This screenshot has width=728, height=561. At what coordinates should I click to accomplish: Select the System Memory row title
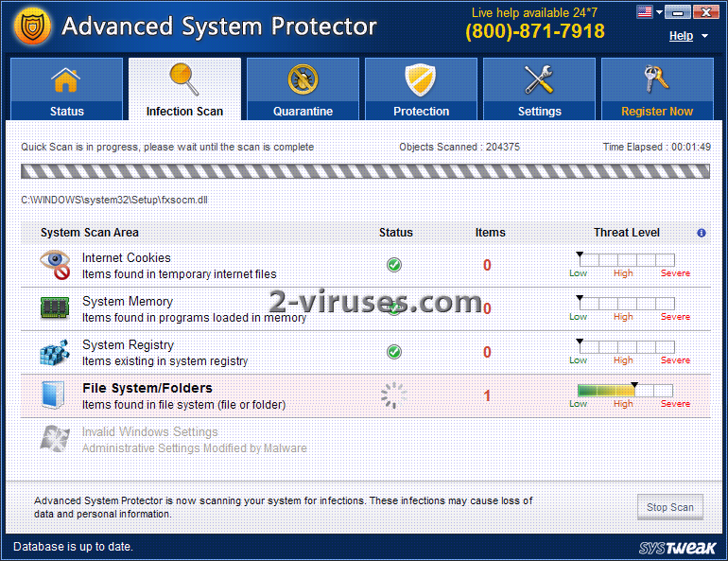(x=128, y=302)
